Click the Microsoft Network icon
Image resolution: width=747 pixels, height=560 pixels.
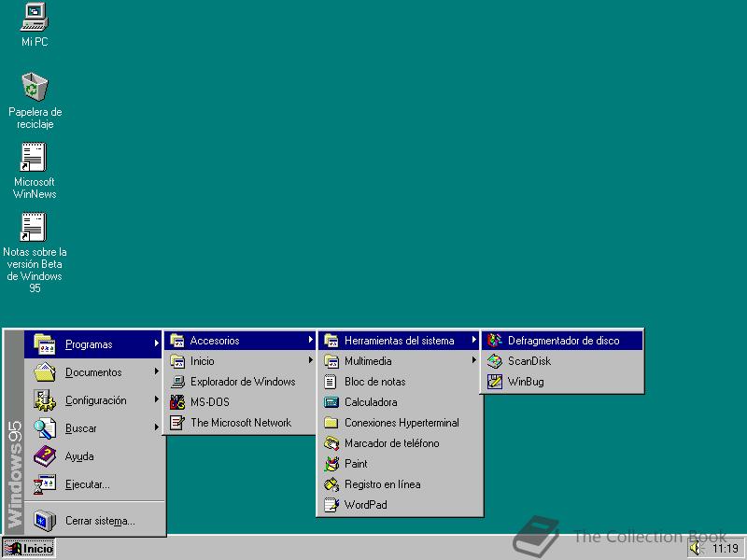[177, 423]
